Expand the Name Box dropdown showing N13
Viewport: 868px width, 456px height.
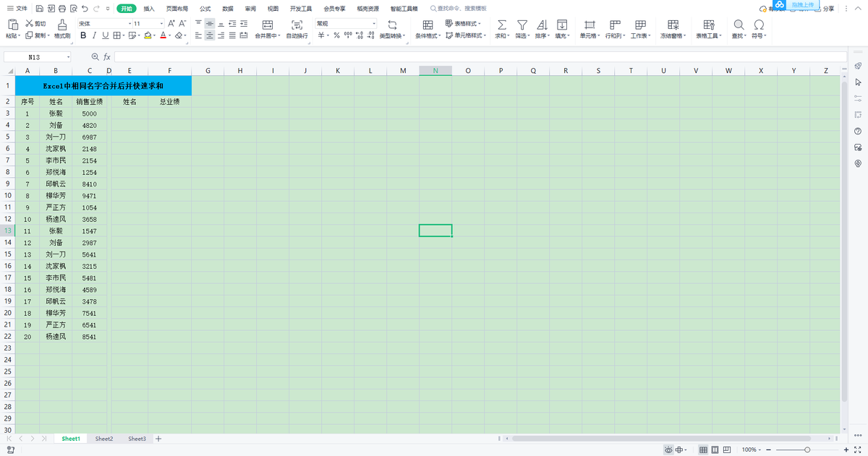click(x=69, y=56)
